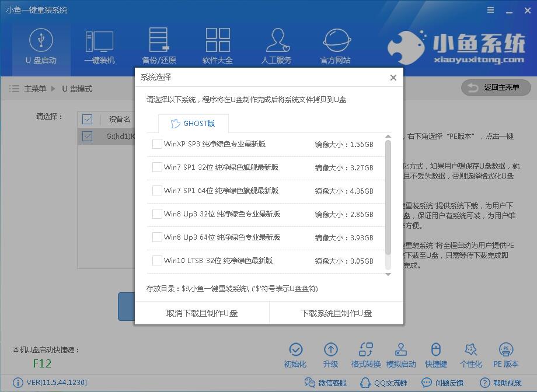Image resolution: width=537 pixels, height=392 pixels.
Task: Launch 模拟启动 boot simulation
Action: [x=401, y=354]
